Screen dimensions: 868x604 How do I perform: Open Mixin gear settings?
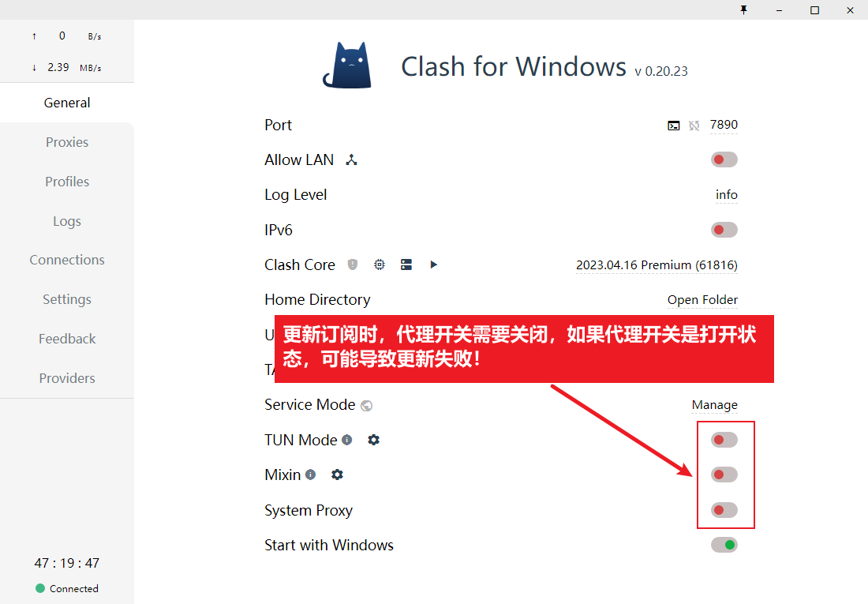tap(337, 475)
